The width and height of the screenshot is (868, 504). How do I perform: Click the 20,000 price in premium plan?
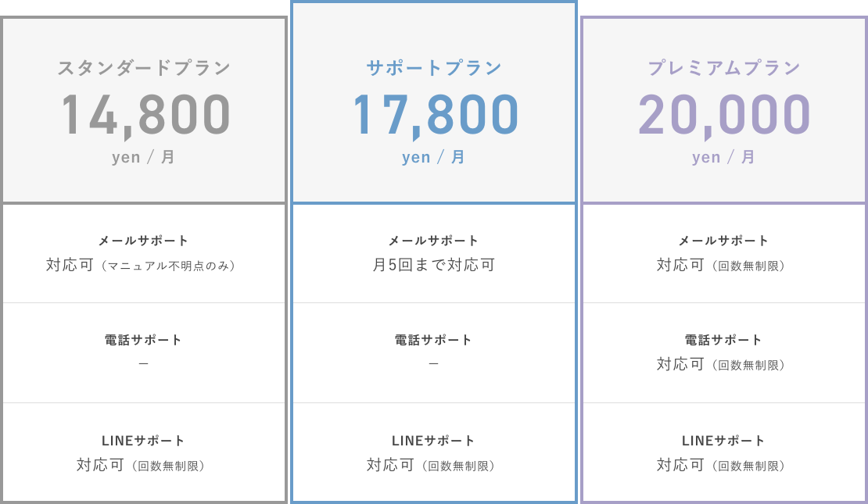point(724,116)
